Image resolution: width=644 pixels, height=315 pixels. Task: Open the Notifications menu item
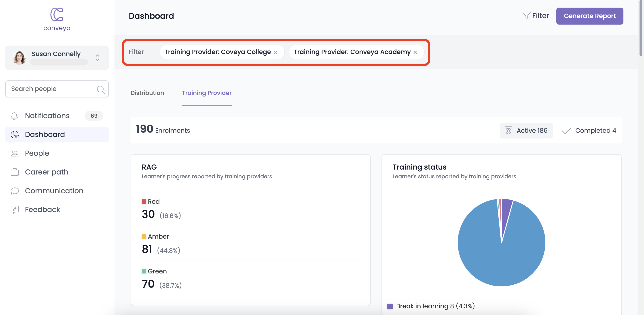click(57, 116)
